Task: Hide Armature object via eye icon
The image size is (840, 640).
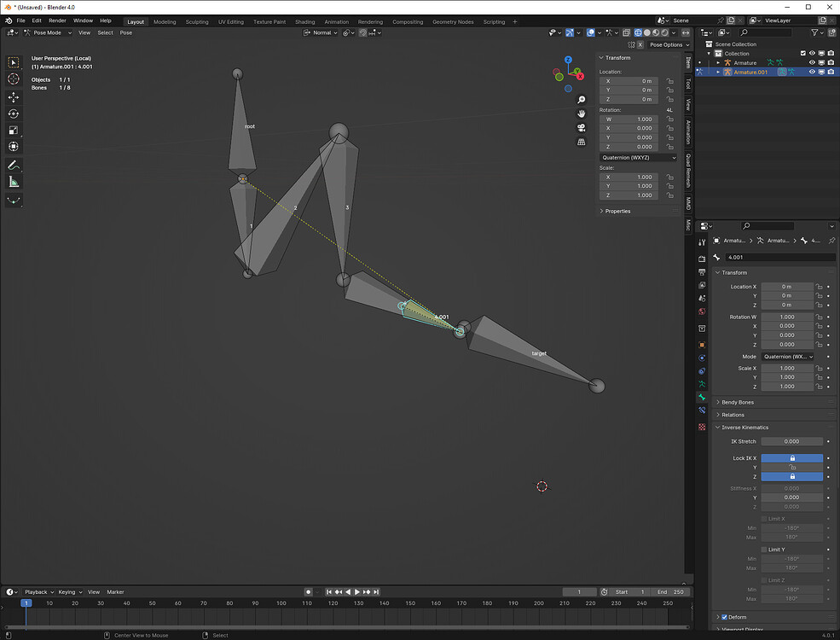Action: click(x=812, y=62)
